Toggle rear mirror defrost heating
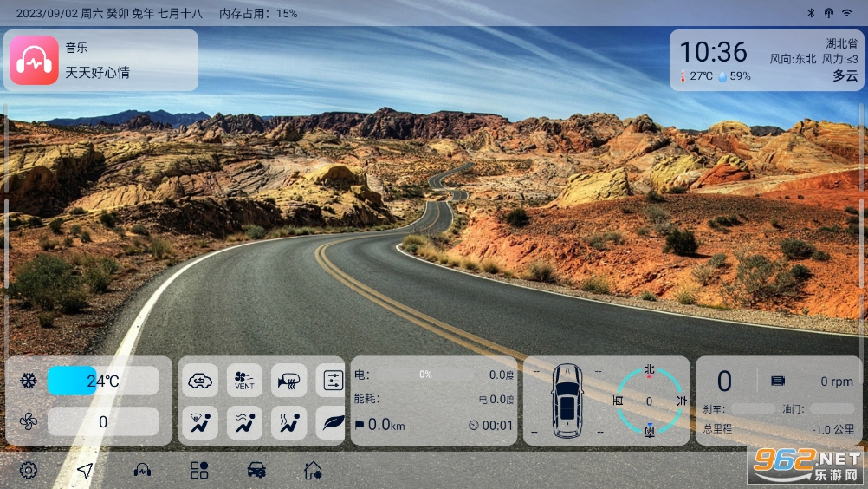The height and width of the screenshot is (489, 868). point(288,381)
